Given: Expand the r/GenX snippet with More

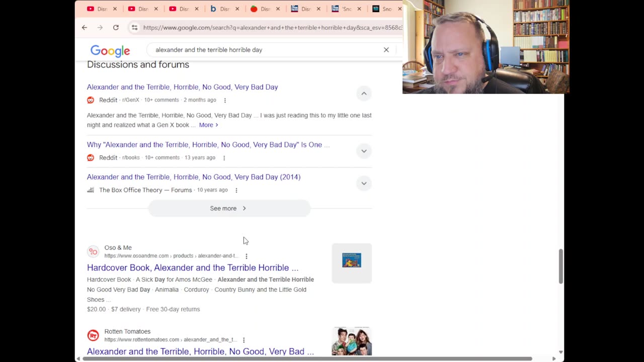Looking at the screenshot, I should pos(208,125).
